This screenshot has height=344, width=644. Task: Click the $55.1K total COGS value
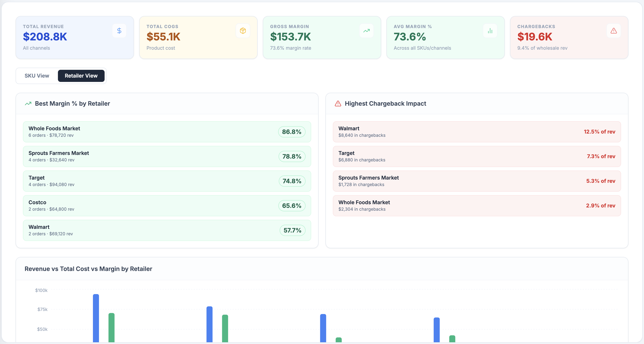pyautogui.click(x=164, y=37)
